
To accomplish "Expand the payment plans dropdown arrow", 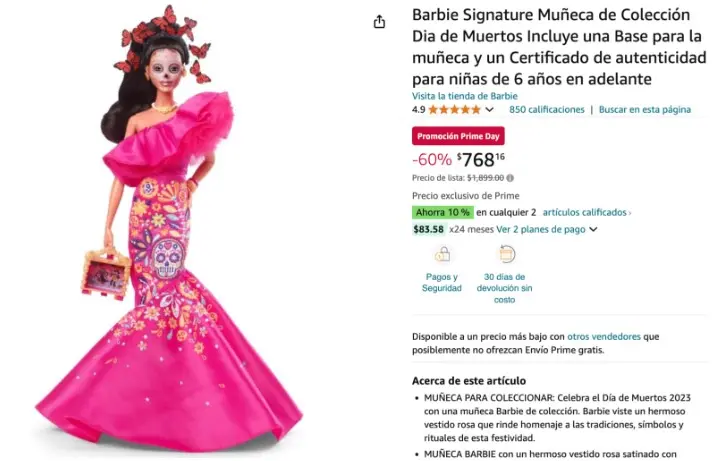I will [593, 229].
